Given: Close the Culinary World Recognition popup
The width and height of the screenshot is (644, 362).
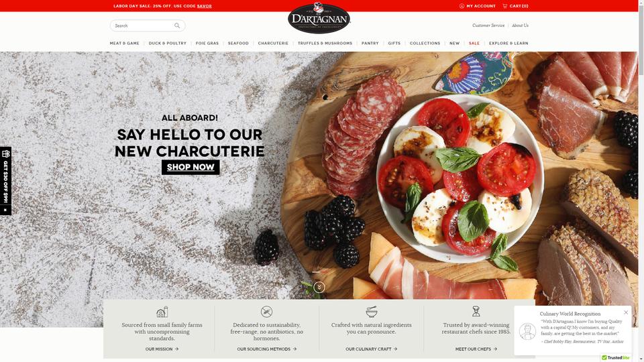Looking at the screenshot, I should tap(626, 312).
